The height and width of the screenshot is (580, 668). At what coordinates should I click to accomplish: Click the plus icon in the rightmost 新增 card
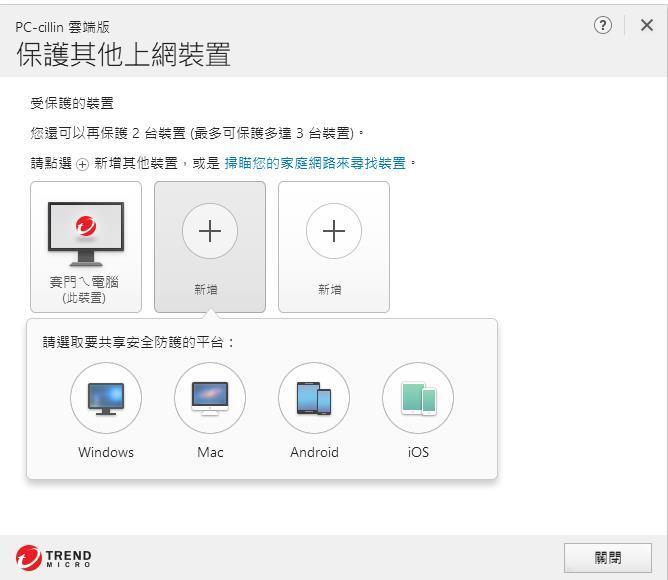(334, 231)
